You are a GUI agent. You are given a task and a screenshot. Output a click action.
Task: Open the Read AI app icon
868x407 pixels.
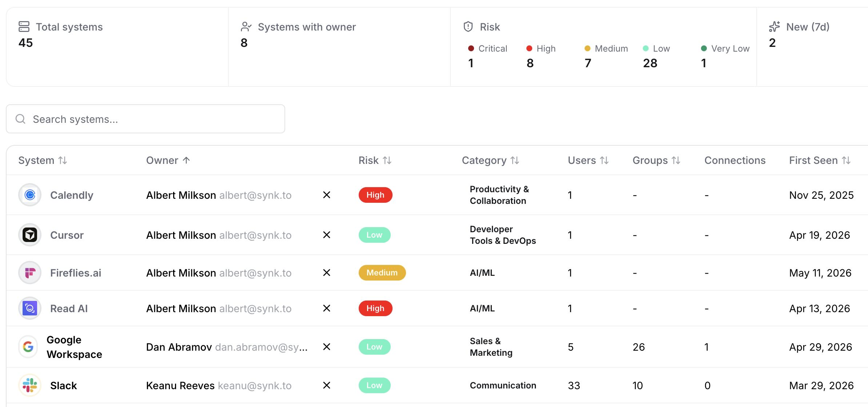30,309
